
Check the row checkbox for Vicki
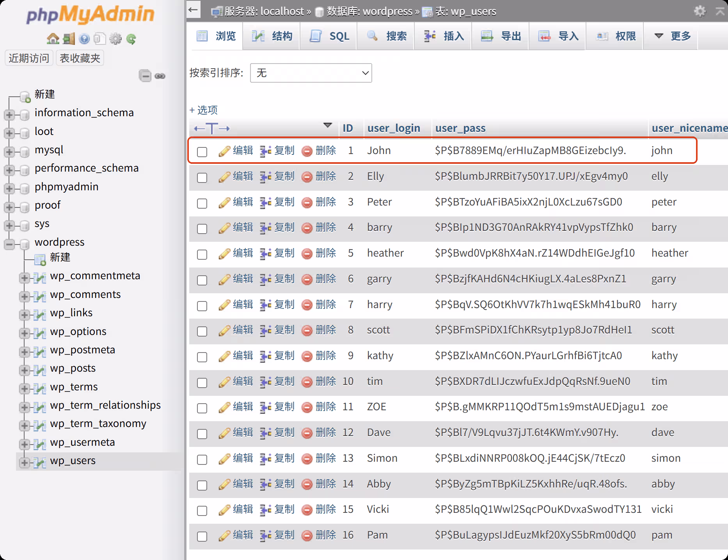[x=202, y=510]
